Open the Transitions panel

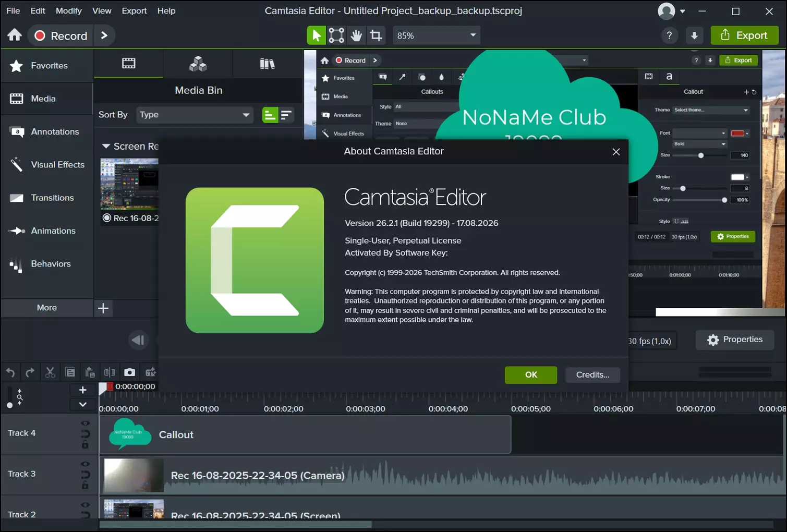(x=47, y=198)
